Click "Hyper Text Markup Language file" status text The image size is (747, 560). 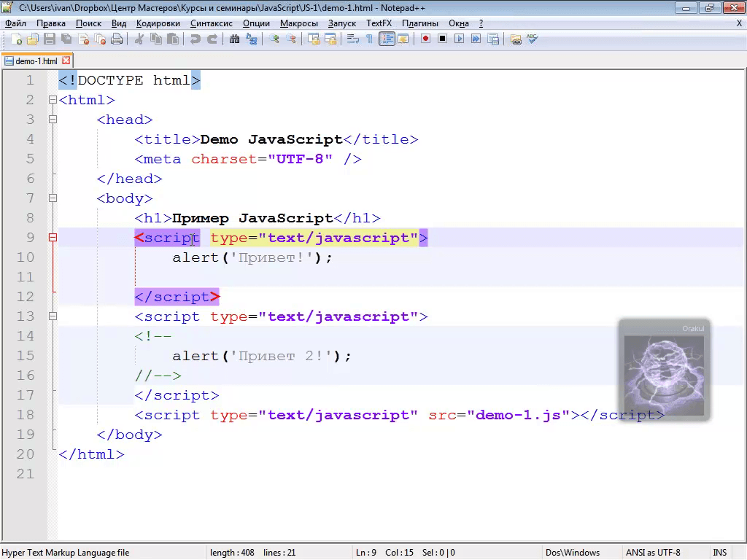[x=65, y=553]
